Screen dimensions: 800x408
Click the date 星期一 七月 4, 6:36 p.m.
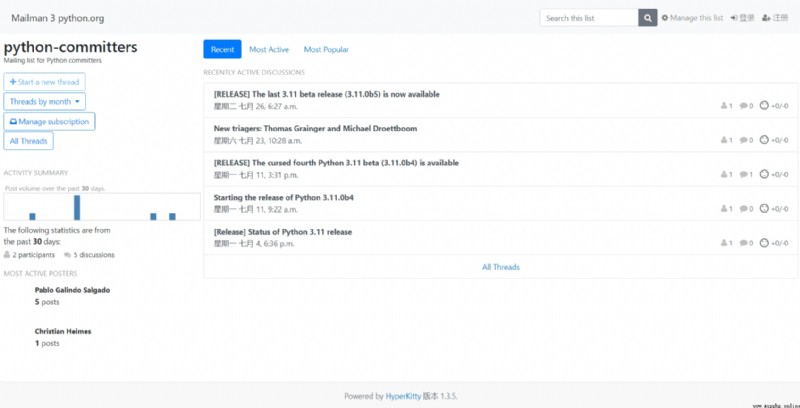pyautogui.click(x=254, y=244)
